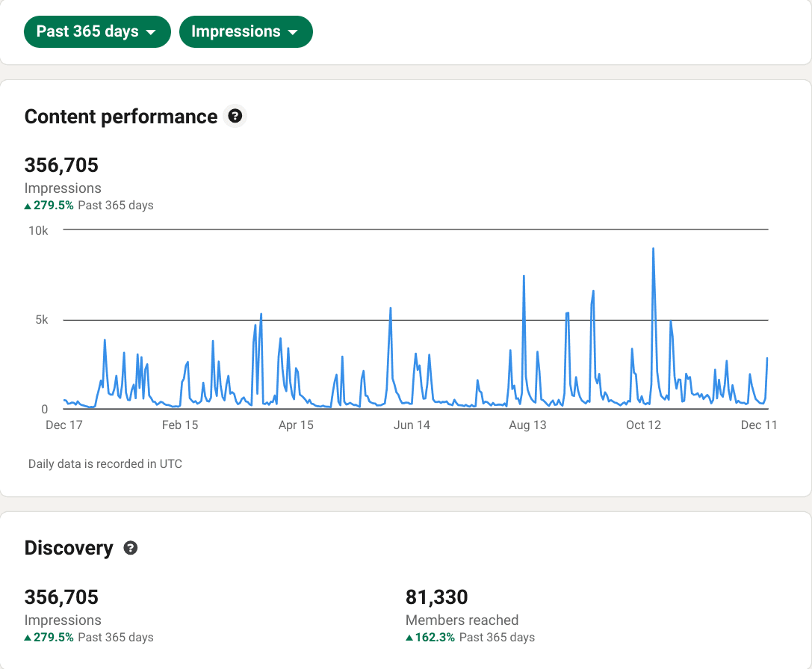The image size is (812, 669).
Task: Click the 81,330 members reached figure
Action: (x=436, y=597)
